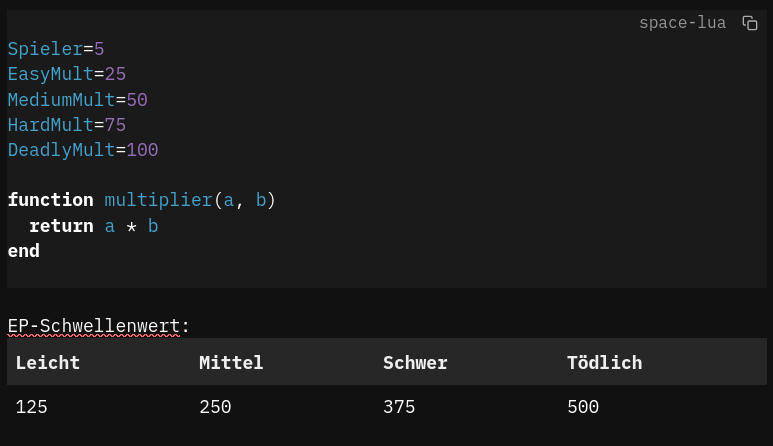Copy the space-lua code block
This screenshot has height=446, width=773.
[x=750, y=23]
